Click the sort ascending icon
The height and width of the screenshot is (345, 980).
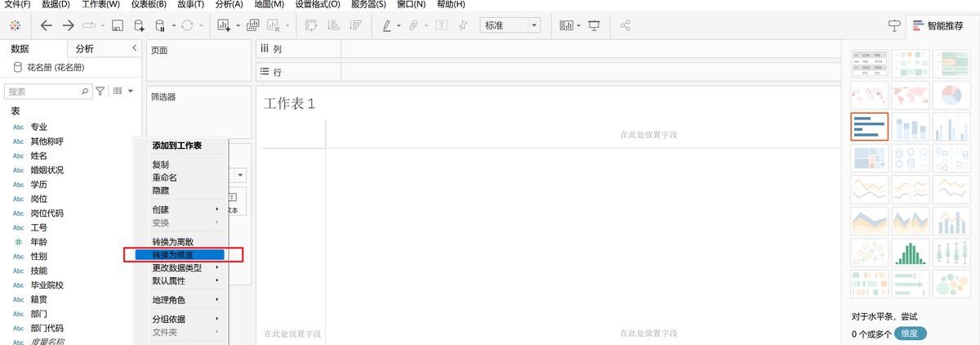coord(333,25)
